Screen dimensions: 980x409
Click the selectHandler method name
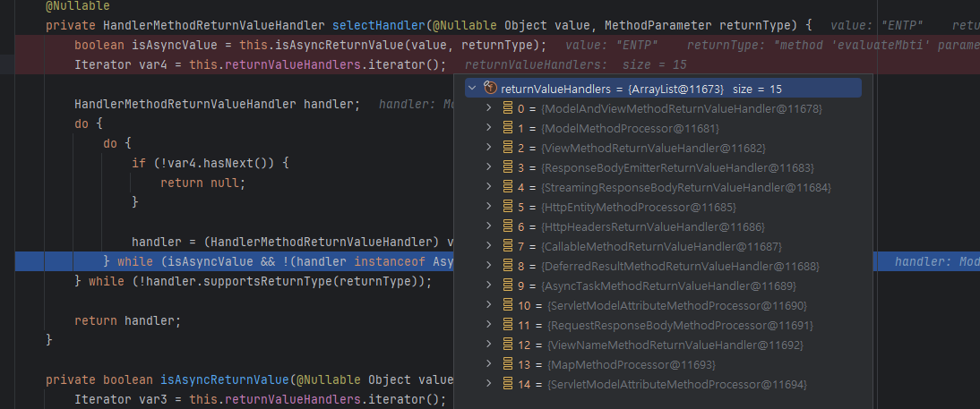coord(378,26)
